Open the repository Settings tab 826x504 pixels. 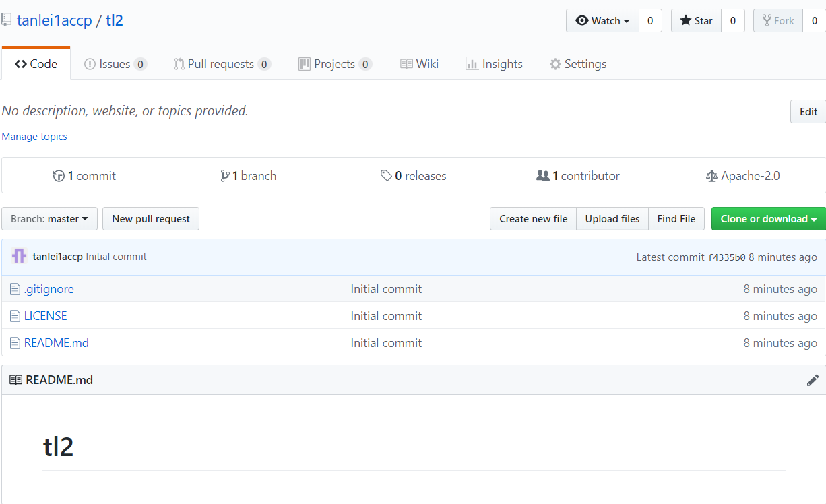coord(578,64)
